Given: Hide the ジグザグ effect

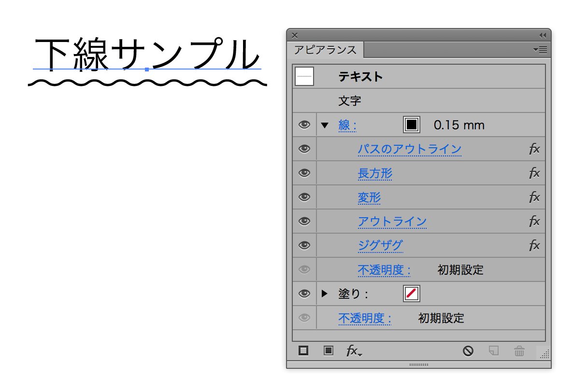Looking at the screenshot, I should 304,245.
